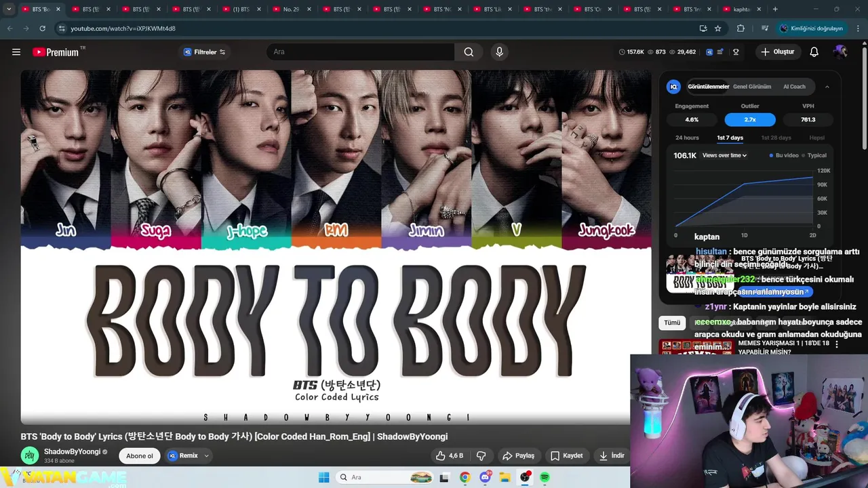The width and height of the screenshot is (868, 488).
Task: Open File Explorer from the taskbar
Action: pos(505,477)
